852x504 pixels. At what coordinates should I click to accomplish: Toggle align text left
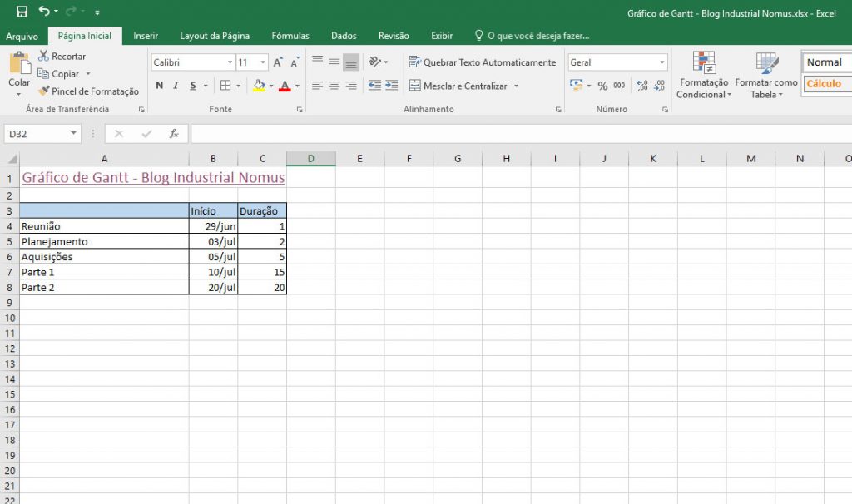[317, 86]
